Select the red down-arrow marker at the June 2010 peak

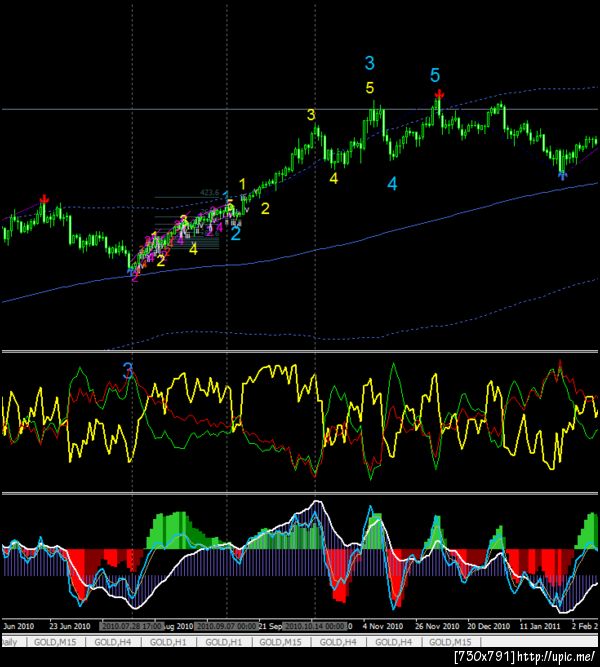[44, 199]
